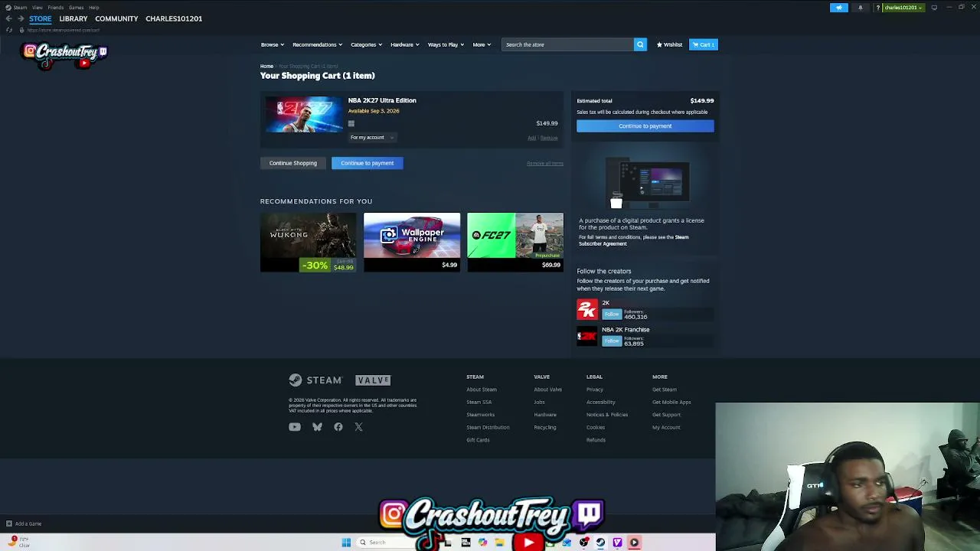
Task: Open the Wishlist
Action: click(x=669, y=44)
